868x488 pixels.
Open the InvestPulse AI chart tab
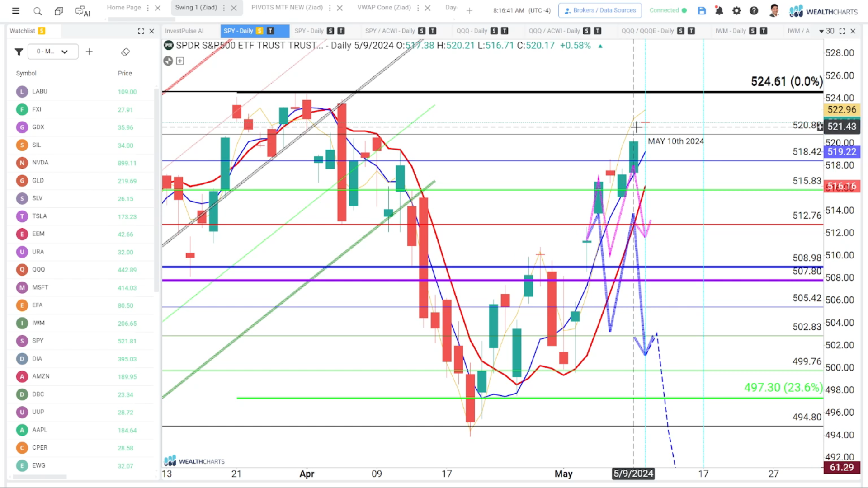pyautogui.click(x=184, y=31)
